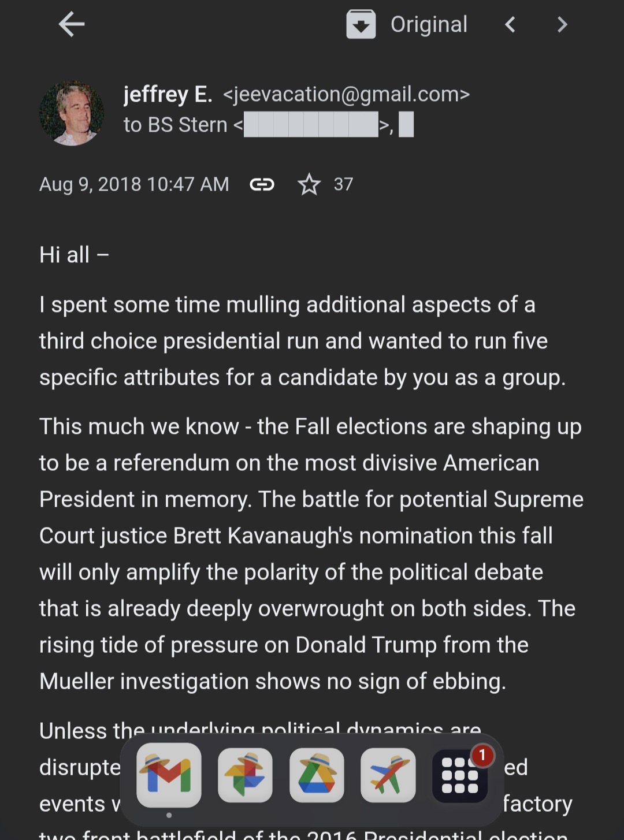Go back with the left arrow
The image size is (624, 840).
(72, 24)
